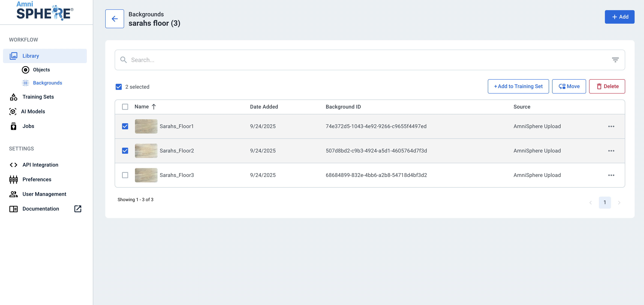Click the Preferences sliders icon

pyautogui.click(x=14, y=180)
